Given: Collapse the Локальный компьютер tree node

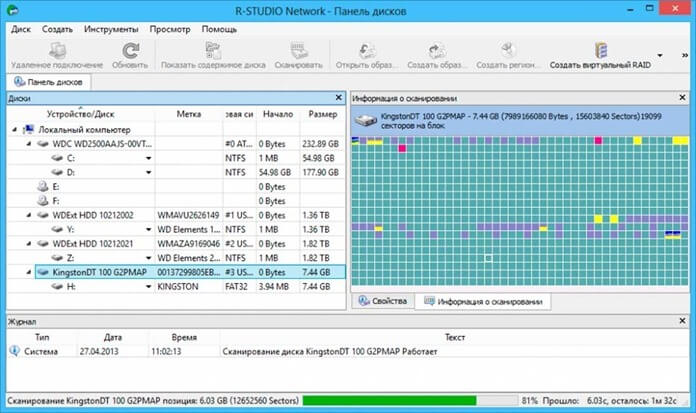Looking at the screenshot, I should coord(15,130).
